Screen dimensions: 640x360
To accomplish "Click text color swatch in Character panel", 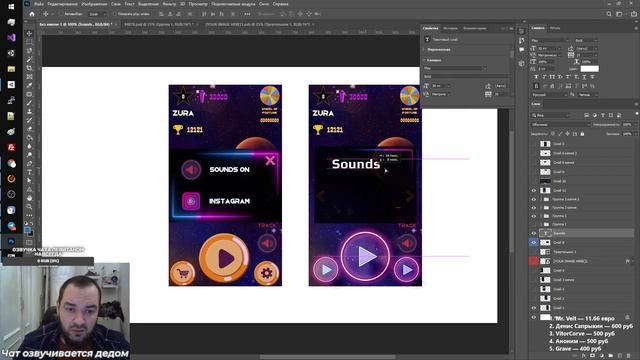I will (x=589, y=69).
